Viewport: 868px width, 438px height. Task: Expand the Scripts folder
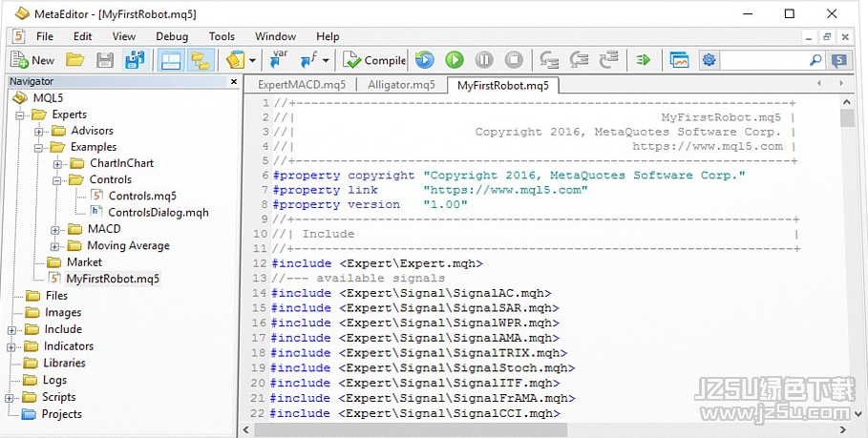point(10,398)
